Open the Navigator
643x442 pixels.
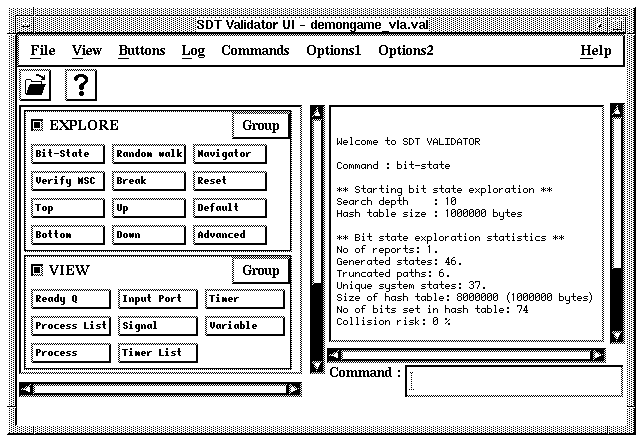point(230,154)
